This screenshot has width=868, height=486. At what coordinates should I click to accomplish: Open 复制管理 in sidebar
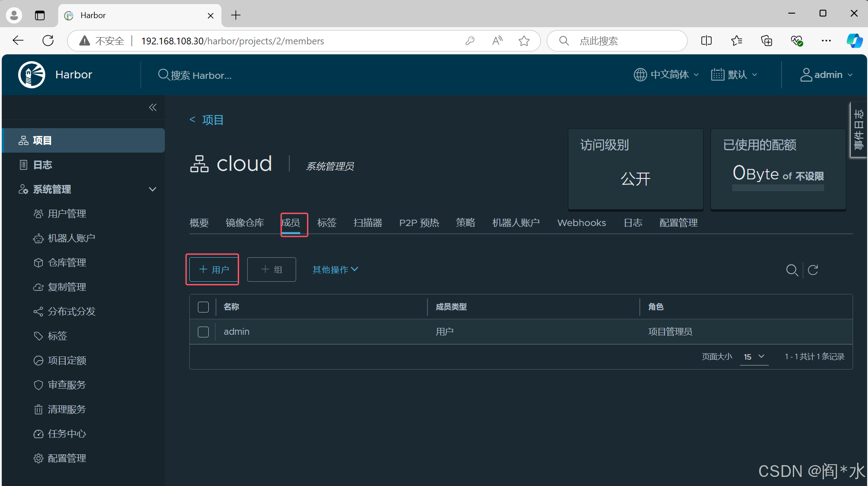pos(60,287)
